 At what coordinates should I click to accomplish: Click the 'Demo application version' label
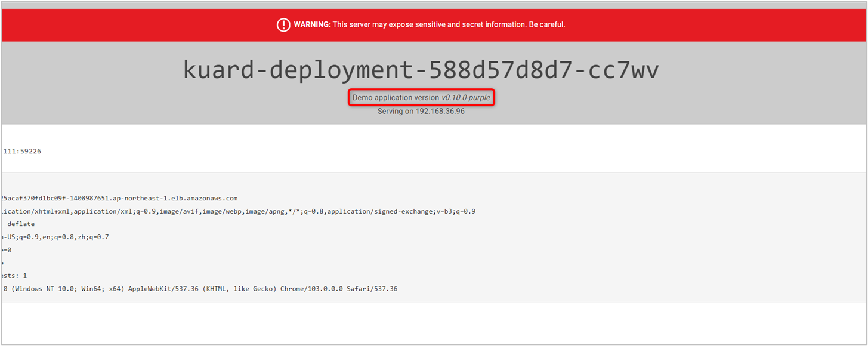pos(395,98)
